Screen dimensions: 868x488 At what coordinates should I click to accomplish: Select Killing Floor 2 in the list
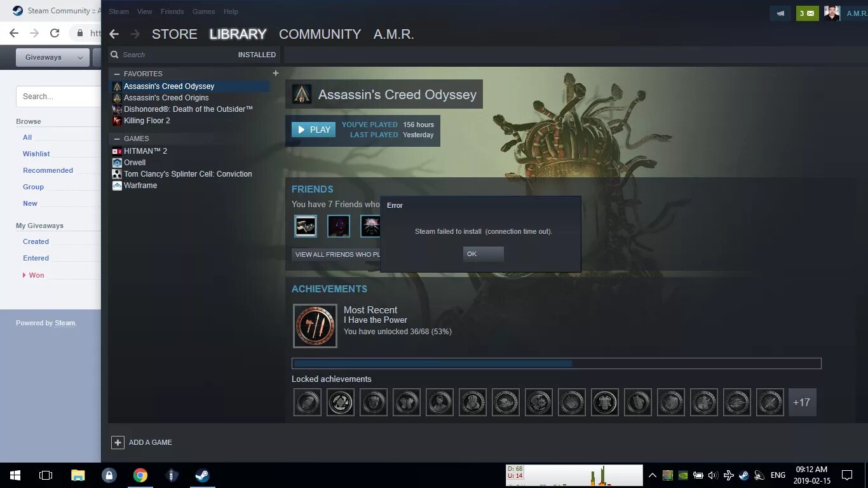click(x=191, y=121)
